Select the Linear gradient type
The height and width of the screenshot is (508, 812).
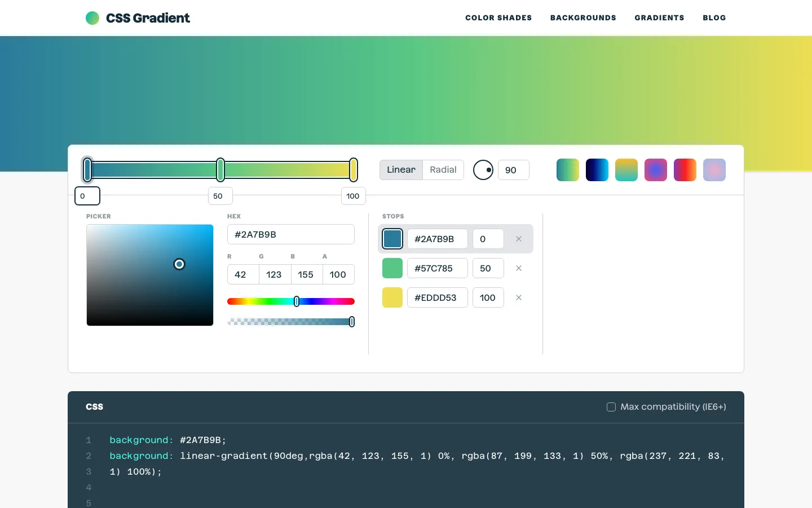point(401,170)
